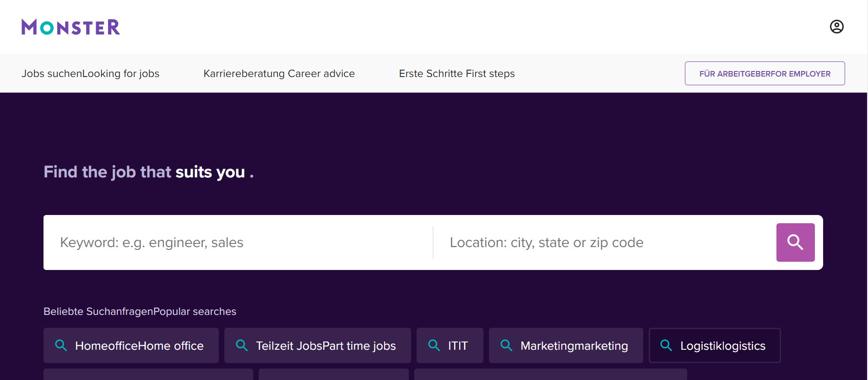
Task: Select the Teilzeit Jobs popular search
Action: click(318, 345)
